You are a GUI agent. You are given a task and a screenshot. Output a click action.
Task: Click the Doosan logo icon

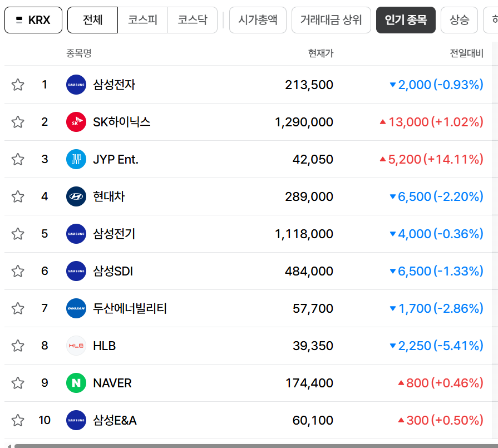76,308
